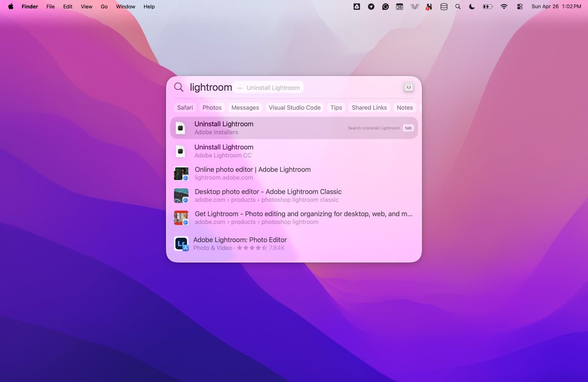The height and width of the screenshot is (382, 588).
Task: Open Adobe Lightroom: Photo Editor App Store result
Action: tap(294, 243)
